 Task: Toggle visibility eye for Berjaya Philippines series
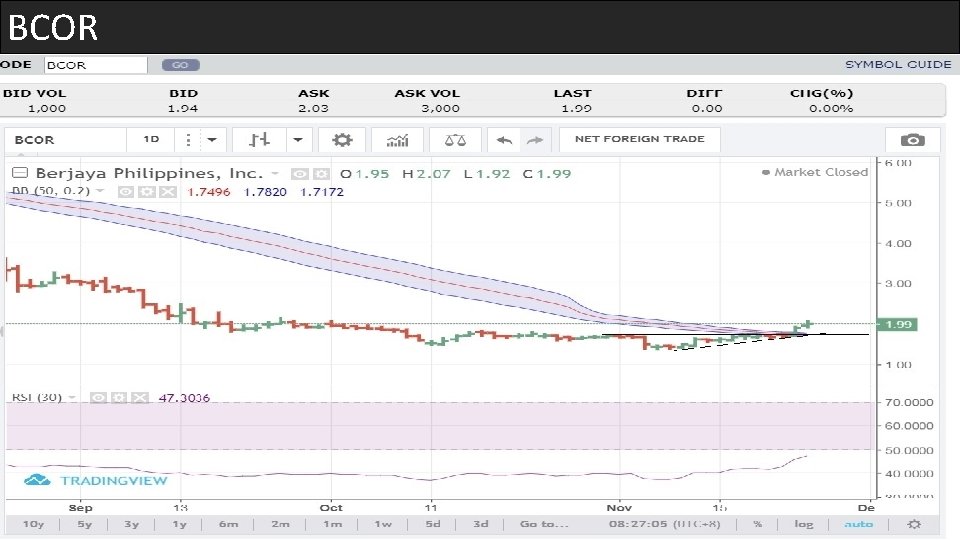point(299,174)
